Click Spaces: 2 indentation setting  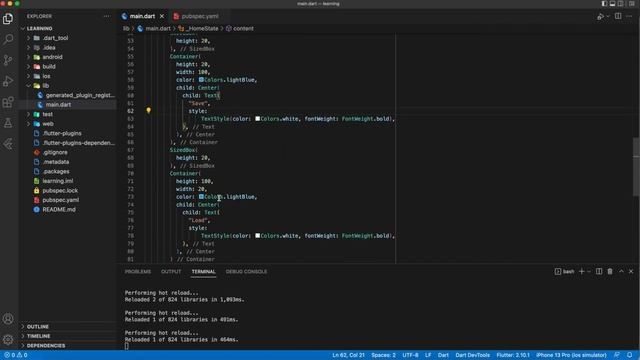click(x=383, y=355)
